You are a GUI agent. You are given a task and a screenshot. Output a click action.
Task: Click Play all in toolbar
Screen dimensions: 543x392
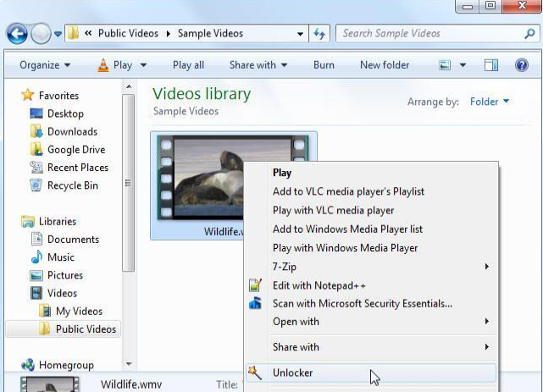[188, 65]
